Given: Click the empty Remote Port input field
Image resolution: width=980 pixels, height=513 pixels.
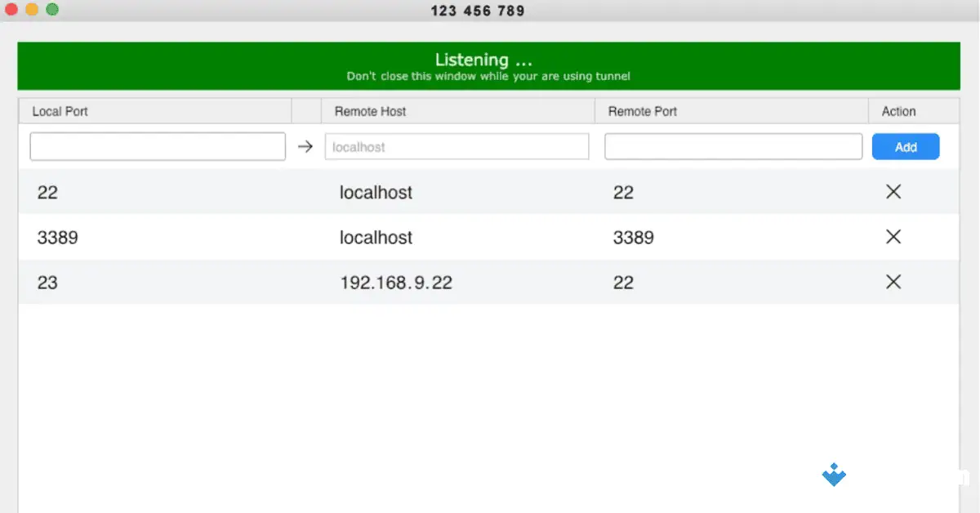Looking at the screenshot, I should pos(733,146).
